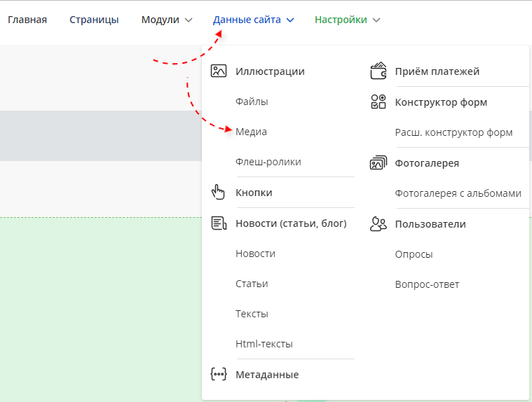Click the Вопрос-ответ item
This screenshot has height=402, width=532.
click(427, 284)
